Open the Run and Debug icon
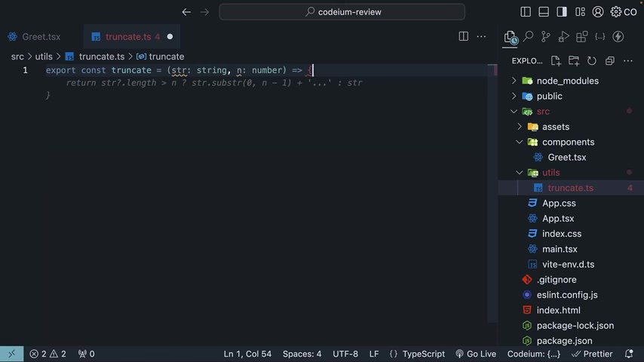This screenshot has height=362, width=644. [x=563, y=36]
